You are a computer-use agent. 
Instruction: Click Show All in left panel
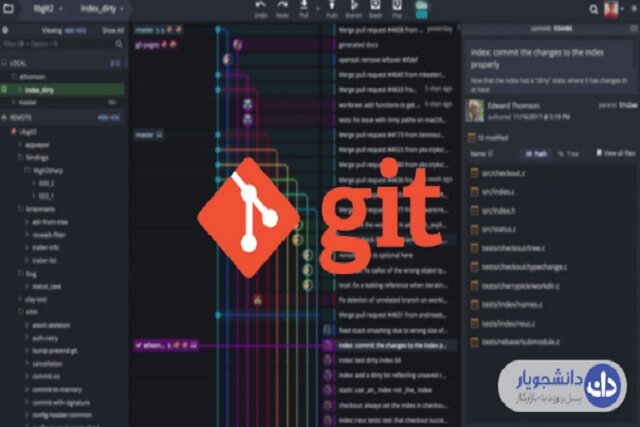pos(113,31)
